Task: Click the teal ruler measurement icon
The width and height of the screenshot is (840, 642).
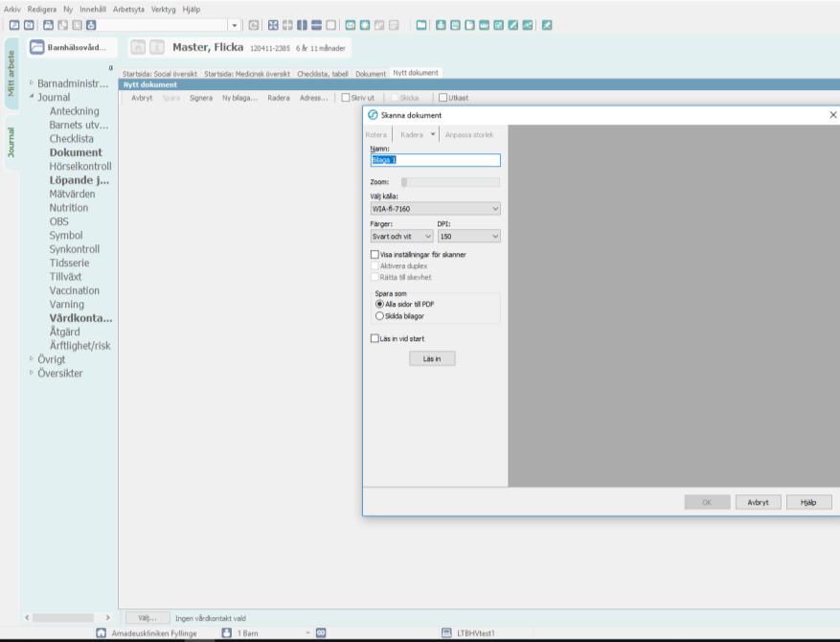Action: (485, 25)
